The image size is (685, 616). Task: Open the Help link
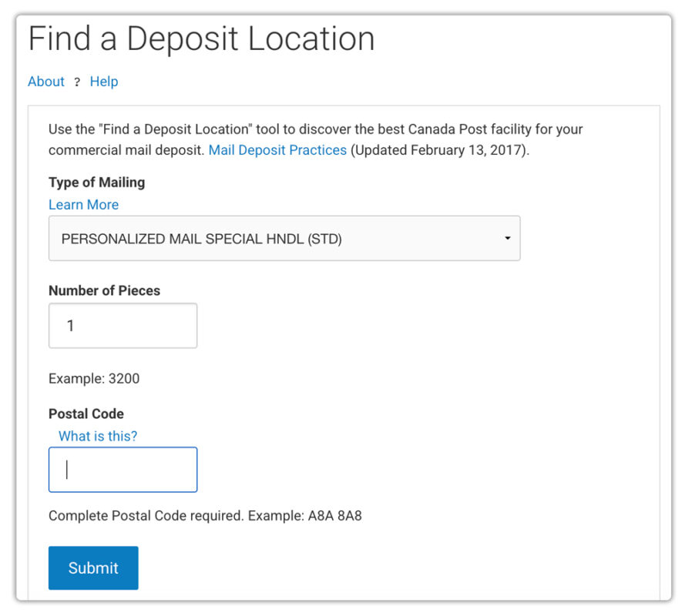click(104, 81)
